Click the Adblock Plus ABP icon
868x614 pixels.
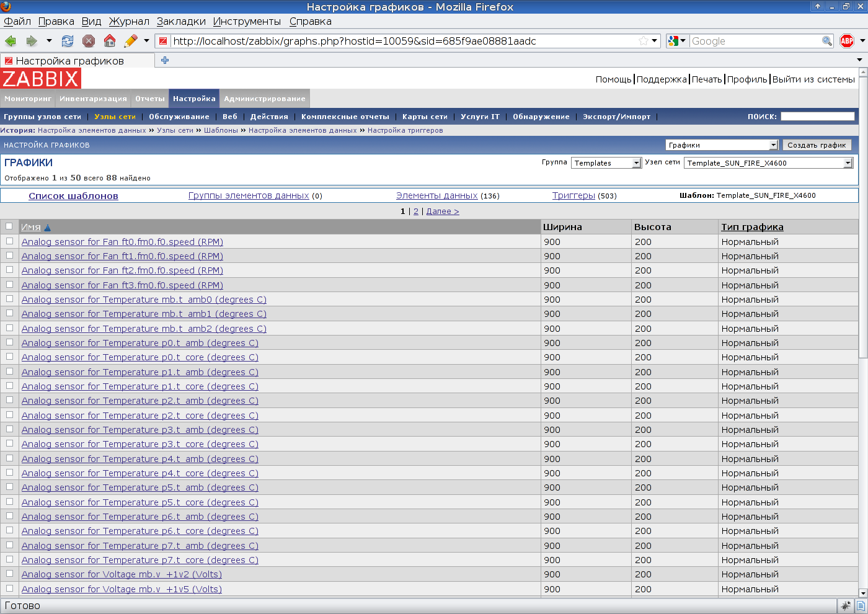click(x=847, y=41)
